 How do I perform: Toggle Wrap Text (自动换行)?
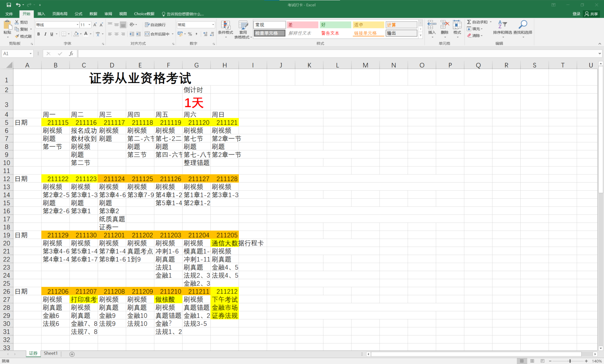[155, 25]
